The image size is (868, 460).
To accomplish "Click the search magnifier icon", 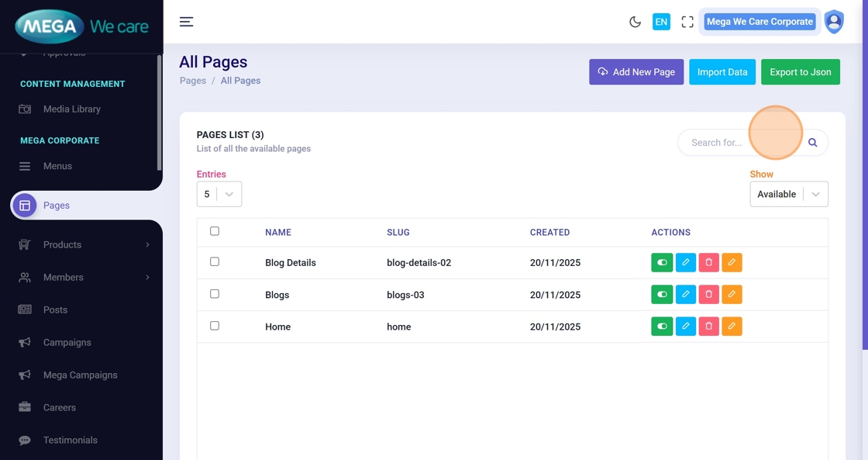I will click(812, 143).
